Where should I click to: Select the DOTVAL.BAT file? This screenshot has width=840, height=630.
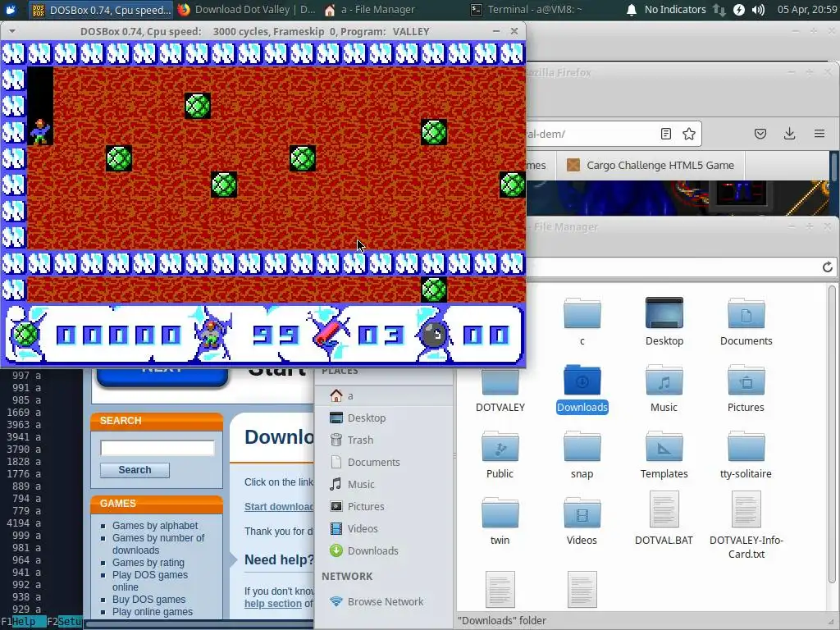pyautogui.click(x=664, y=518)
